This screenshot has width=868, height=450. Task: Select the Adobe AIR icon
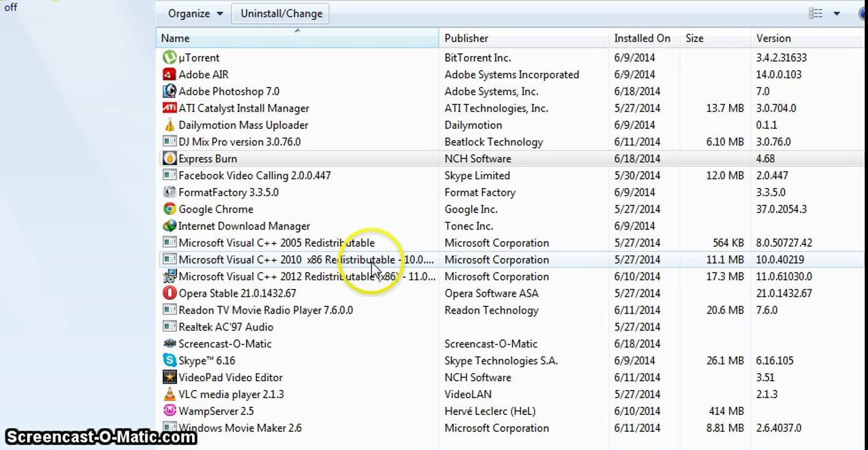[x=169, y=74]
